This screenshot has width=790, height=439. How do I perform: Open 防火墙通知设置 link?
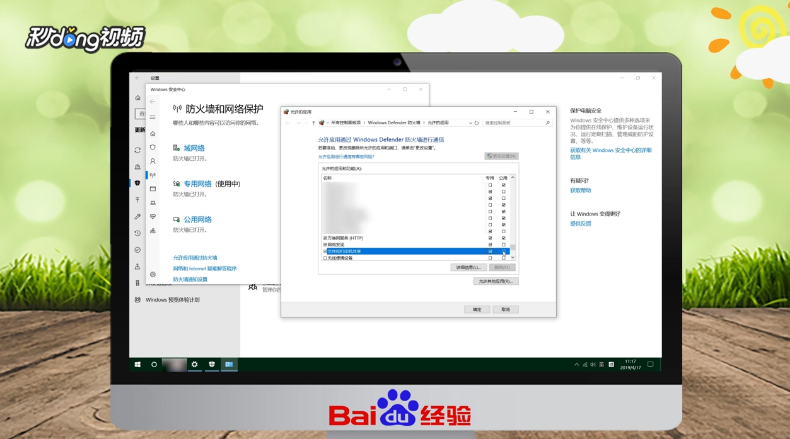tap(190, 279)
